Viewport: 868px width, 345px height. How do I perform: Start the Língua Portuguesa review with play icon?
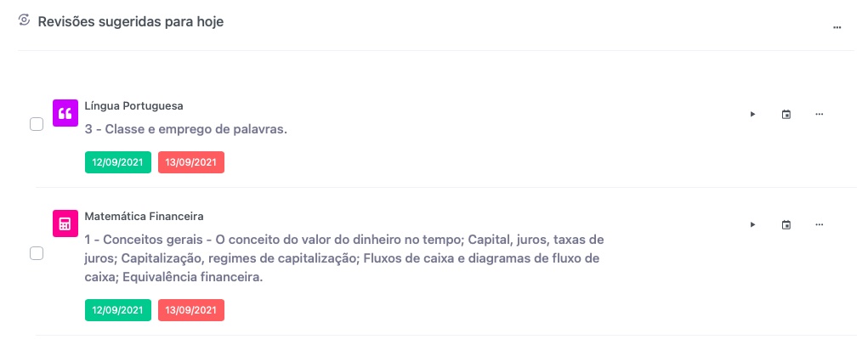click(x=752, y=115)
